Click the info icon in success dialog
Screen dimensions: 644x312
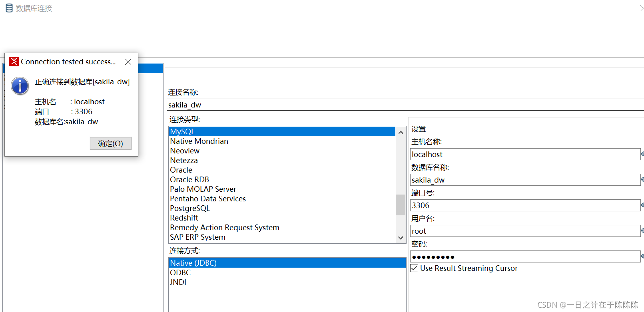point(20,85)
